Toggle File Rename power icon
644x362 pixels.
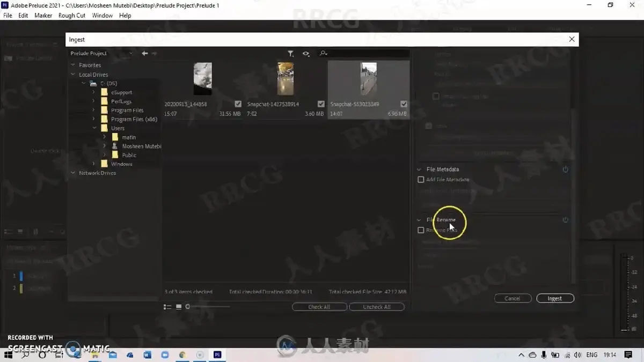tap(565, 220)
